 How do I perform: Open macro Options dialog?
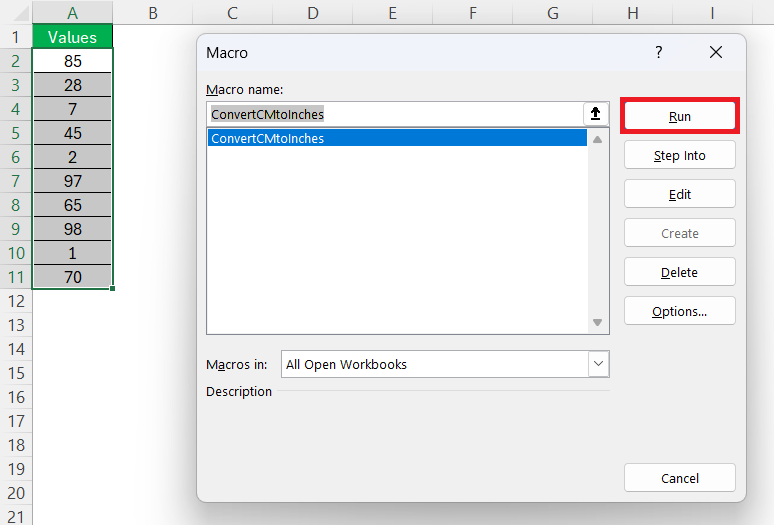[x=680, y=311]
